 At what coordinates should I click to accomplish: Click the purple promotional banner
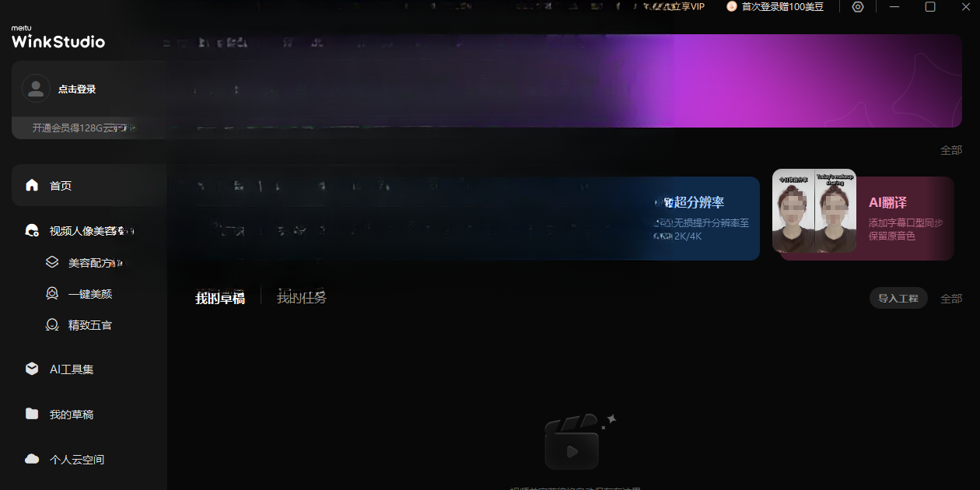pyautogui.click(x=565, y=80)
